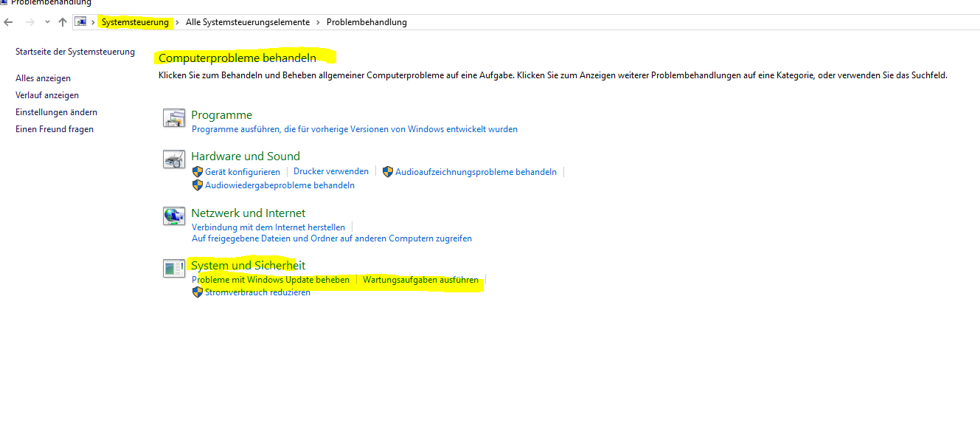Screen dimensions: 980x423
Task: Click shield icon beside Audioaufzeichnungsprobleme behandeln
Action: (388, 171)
